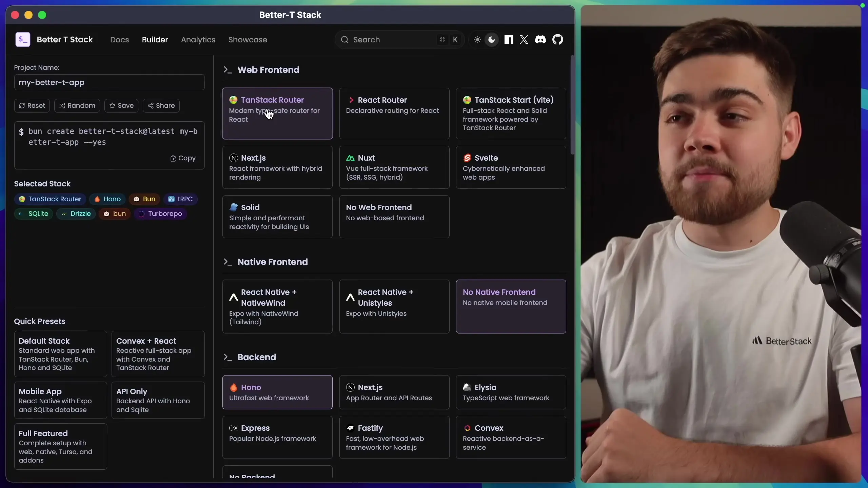The height and width of the screenshot is (488, 868).
Task: Click the Next.js logo in Web Frontend
Action: click(234, 158)
